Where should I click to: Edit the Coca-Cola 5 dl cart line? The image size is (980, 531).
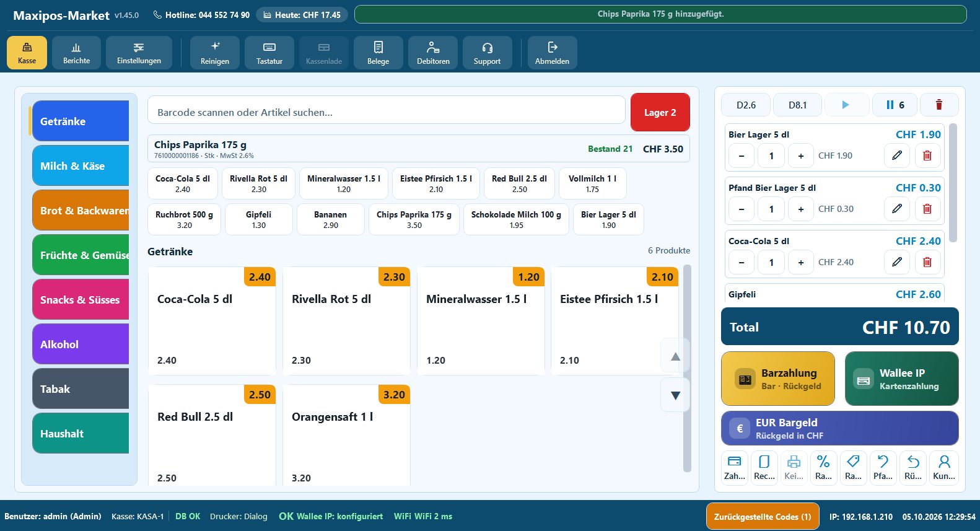point(897,262)
